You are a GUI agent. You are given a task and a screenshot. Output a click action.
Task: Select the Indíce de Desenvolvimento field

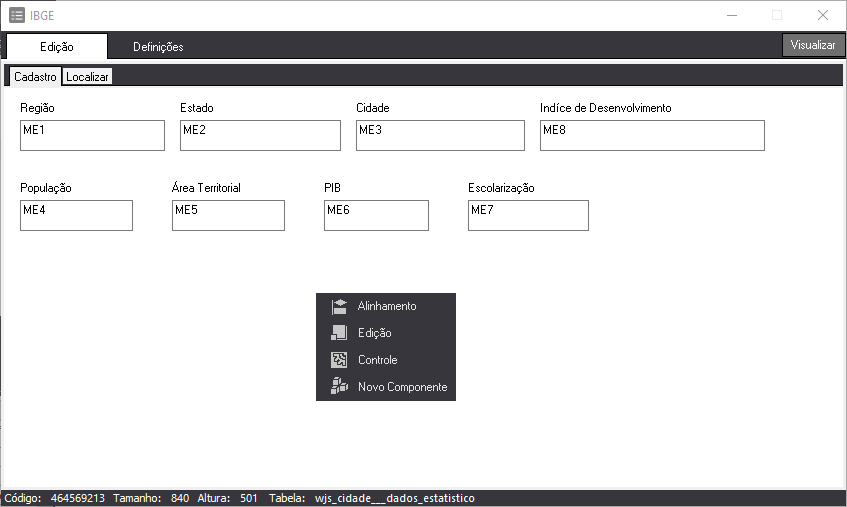652,136
